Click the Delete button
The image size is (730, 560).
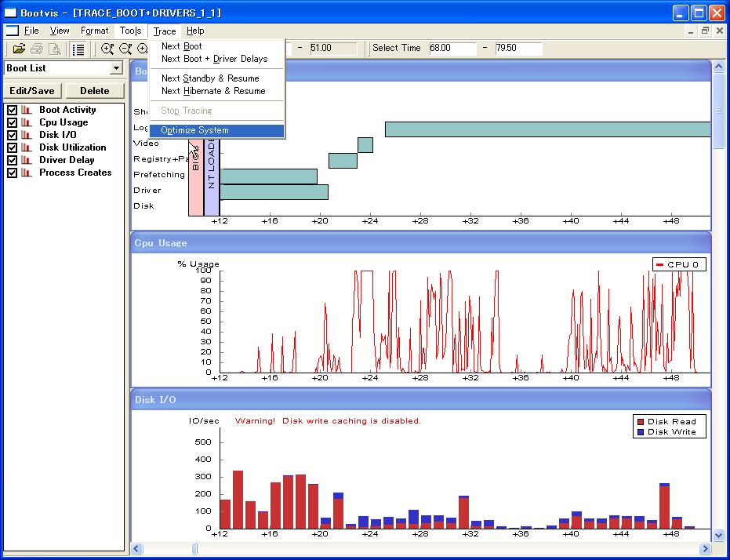coord(95,91)
